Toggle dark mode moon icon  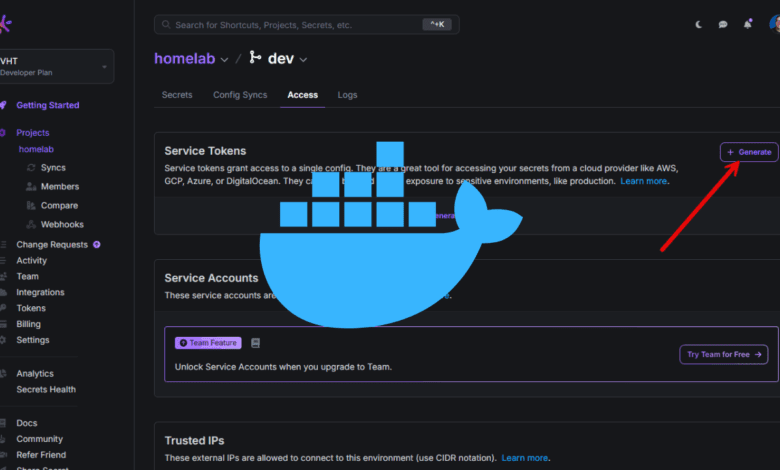pos(698,24)
